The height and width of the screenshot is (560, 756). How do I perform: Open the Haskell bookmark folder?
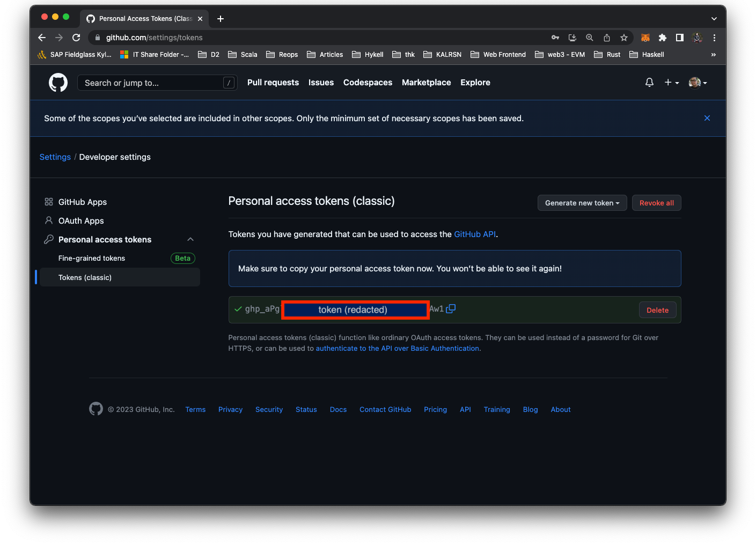(x=647, y=55)
